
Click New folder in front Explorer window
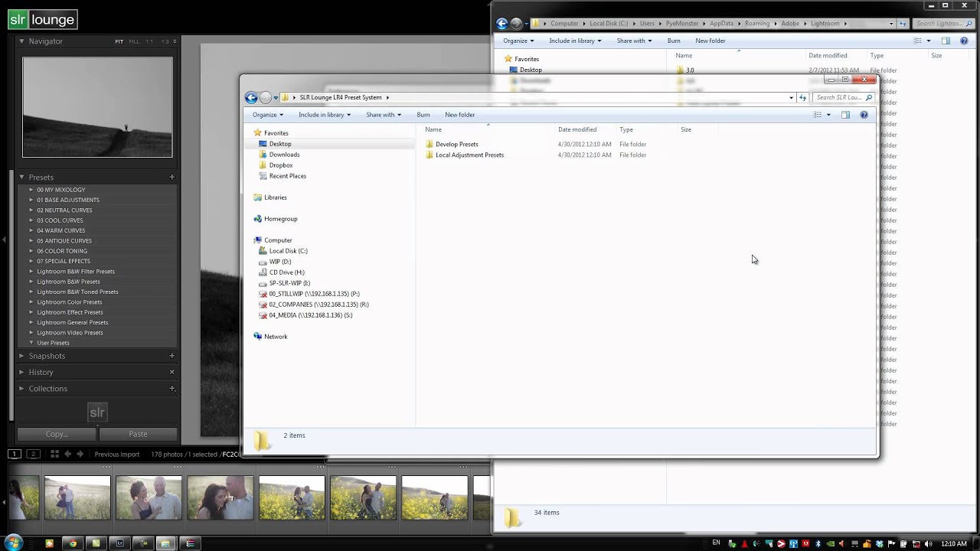[459, 115]
